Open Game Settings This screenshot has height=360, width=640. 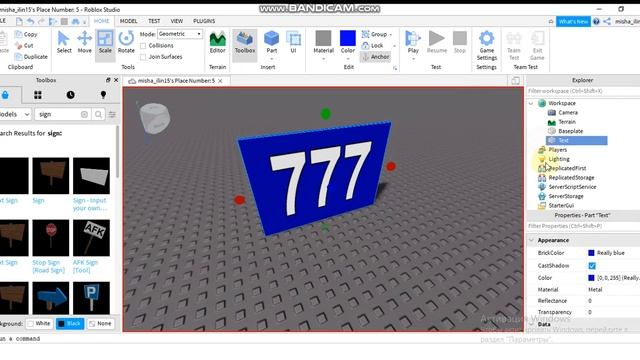(x=487, y=45)
